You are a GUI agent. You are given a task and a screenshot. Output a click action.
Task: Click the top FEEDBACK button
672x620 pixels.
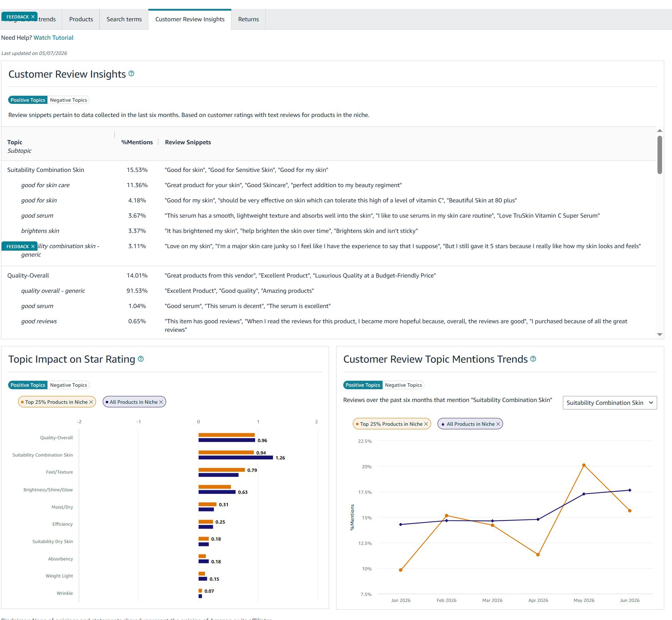(x=18, y=17)
